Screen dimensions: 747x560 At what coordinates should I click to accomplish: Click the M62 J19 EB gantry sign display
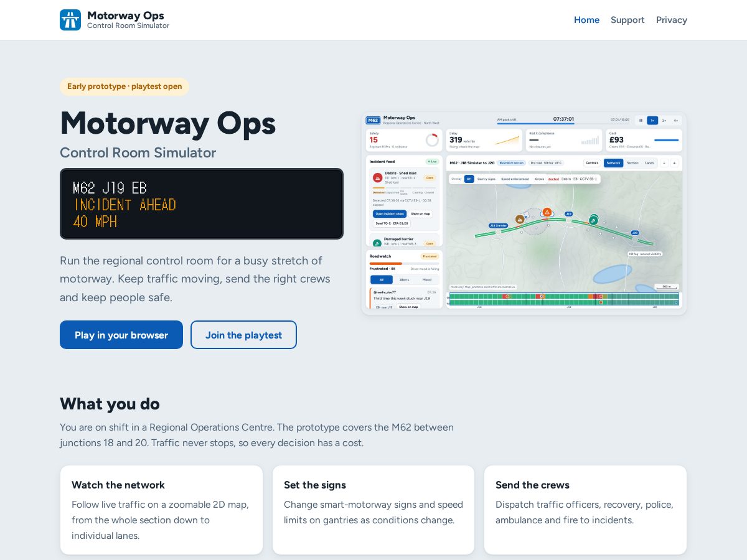point(202,203)
